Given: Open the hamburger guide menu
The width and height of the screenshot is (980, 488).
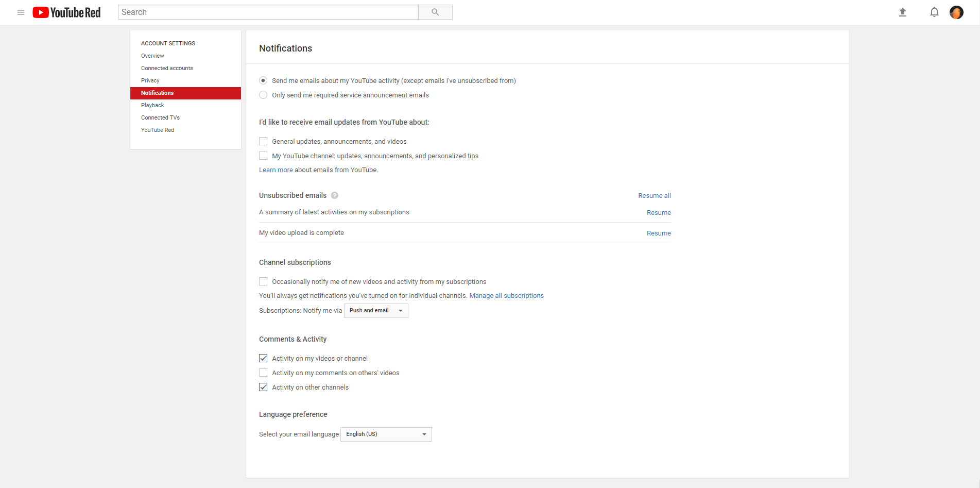Looking at the screenshot, I should tap(21, 12).
